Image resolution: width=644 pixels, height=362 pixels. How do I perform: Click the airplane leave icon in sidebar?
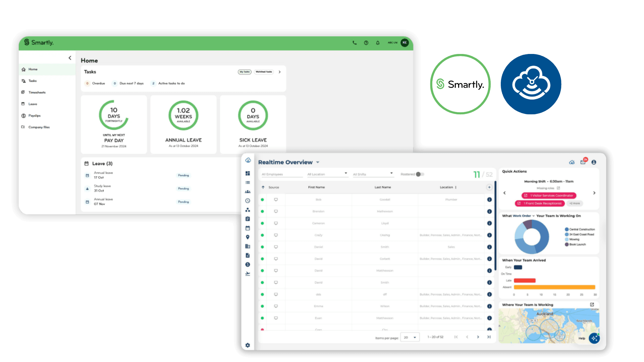248,274
